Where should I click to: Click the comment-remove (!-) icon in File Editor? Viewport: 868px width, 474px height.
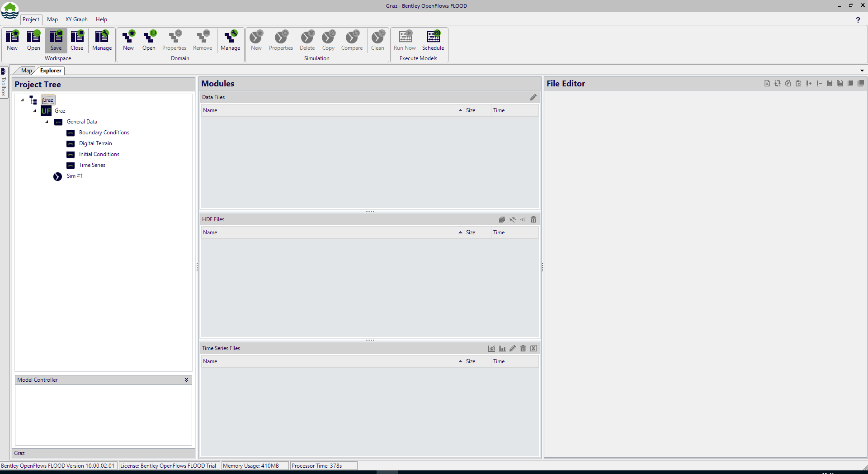[x=819, y=83]
